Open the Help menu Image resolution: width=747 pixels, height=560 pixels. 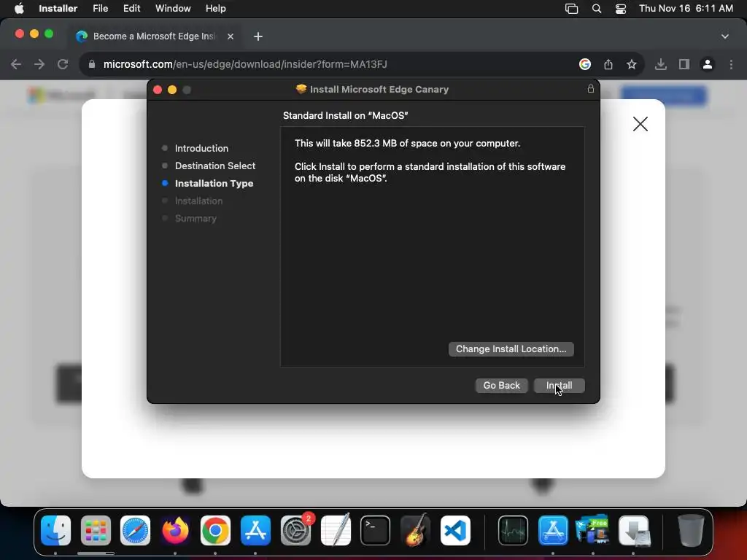pyautogui.click(x=215, y=9)
